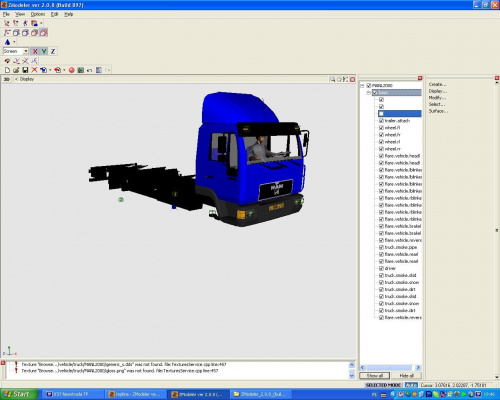Open the Options menu
Image resolution: width=500 pixels, height=400 pixels.
(x=38, y=14)
